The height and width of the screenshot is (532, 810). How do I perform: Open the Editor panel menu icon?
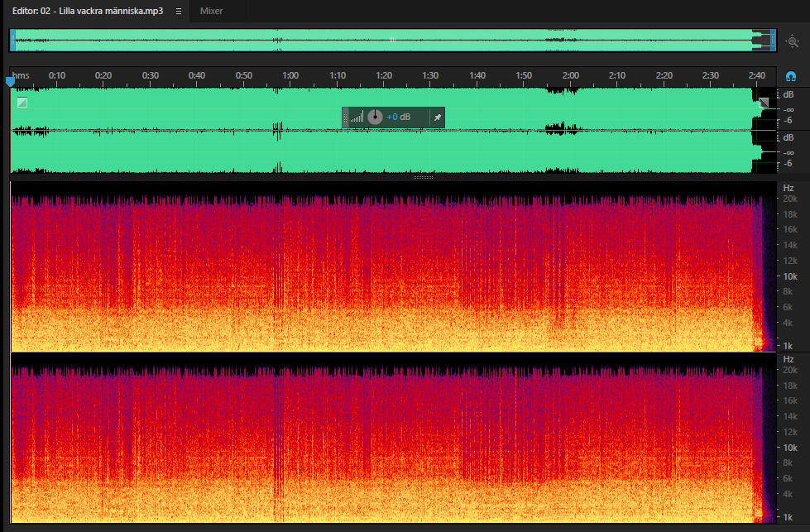(x=179, y=12)
